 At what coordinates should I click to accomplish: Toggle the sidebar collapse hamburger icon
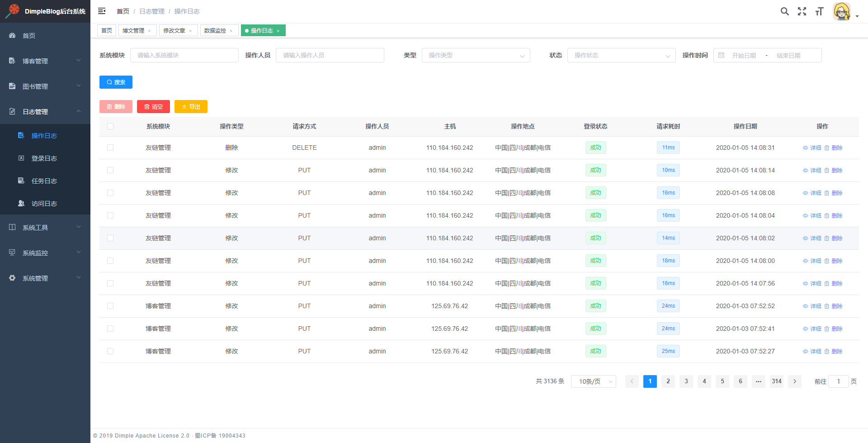click(x=102, y=11)
